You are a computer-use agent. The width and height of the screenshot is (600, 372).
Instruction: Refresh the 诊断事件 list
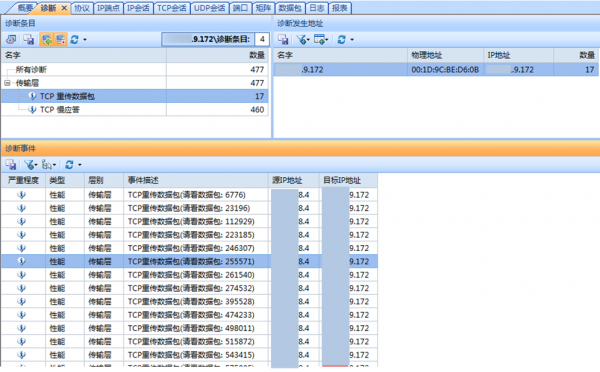[x=69, y=165]
